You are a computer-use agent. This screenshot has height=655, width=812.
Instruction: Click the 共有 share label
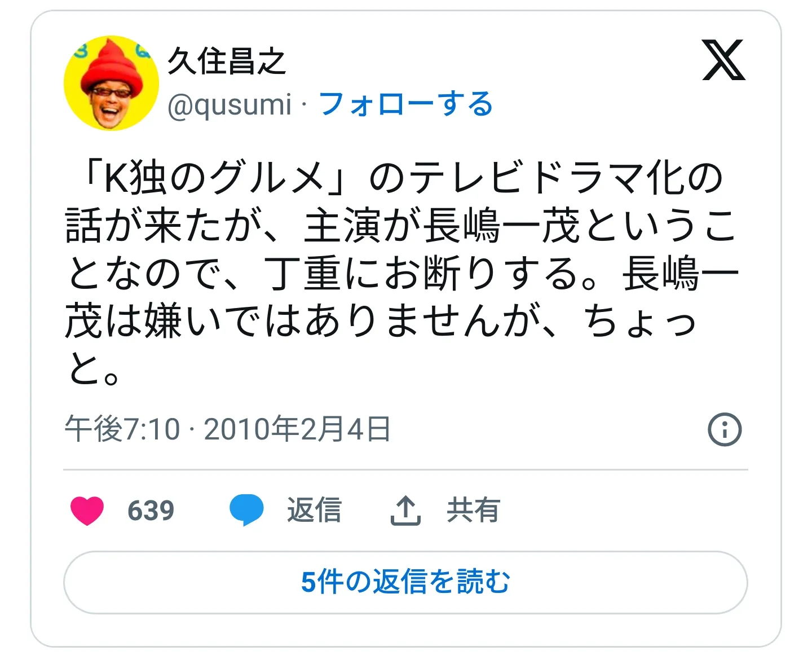tap(473, 510)
